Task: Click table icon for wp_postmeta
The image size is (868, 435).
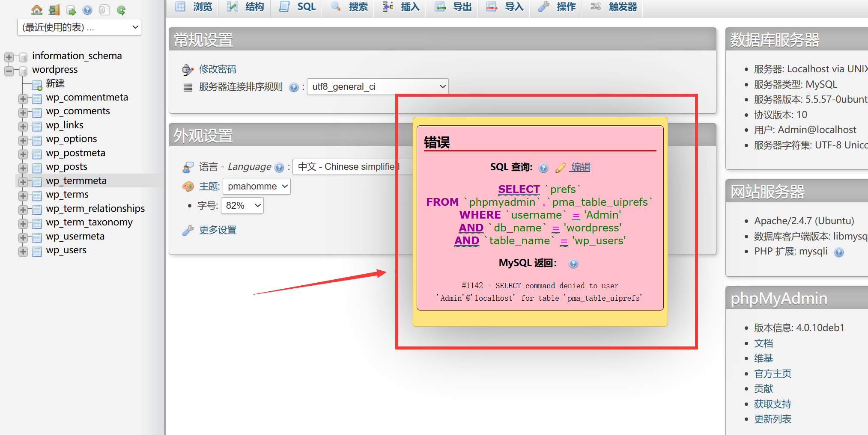Action: coord(37,154)
